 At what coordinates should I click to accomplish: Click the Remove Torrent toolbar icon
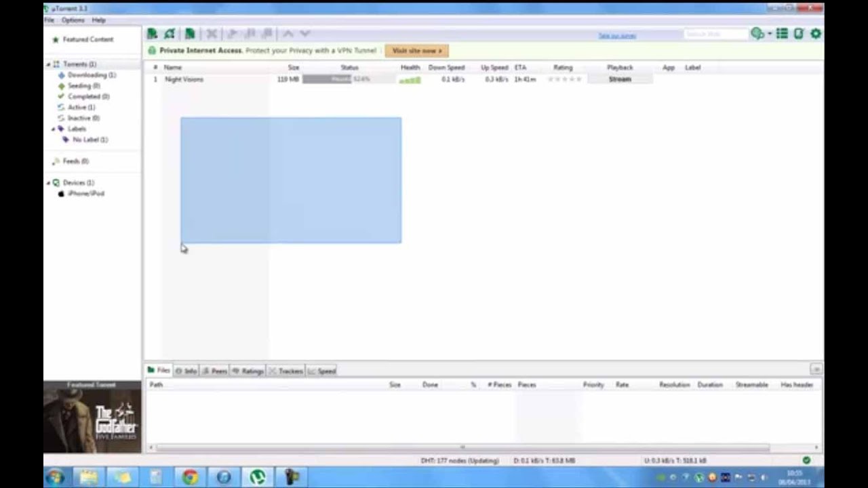click(212, 33)
